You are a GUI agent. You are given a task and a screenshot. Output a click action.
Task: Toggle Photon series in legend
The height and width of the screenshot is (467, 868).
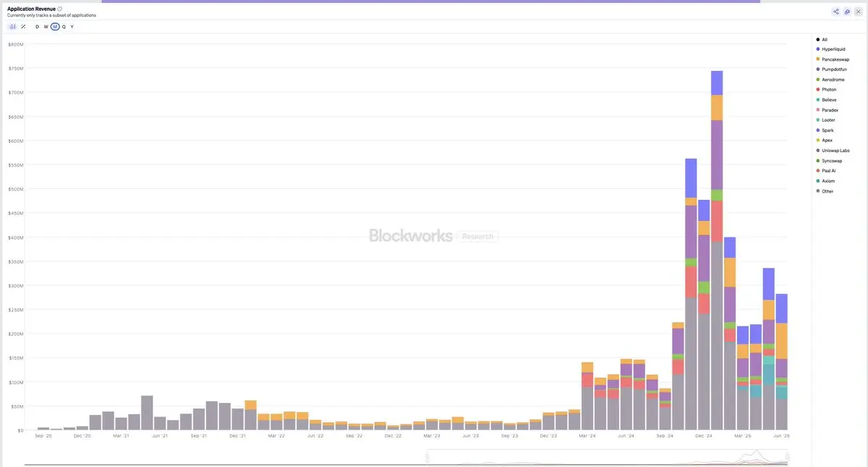click(826, 90)
